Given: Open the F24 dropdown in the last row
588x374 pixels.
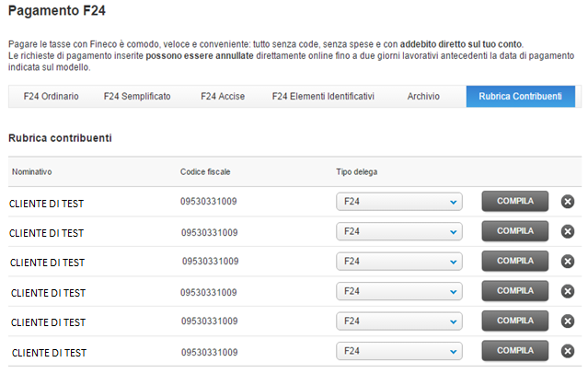Looking at the screenshot, I should point(399,351).
